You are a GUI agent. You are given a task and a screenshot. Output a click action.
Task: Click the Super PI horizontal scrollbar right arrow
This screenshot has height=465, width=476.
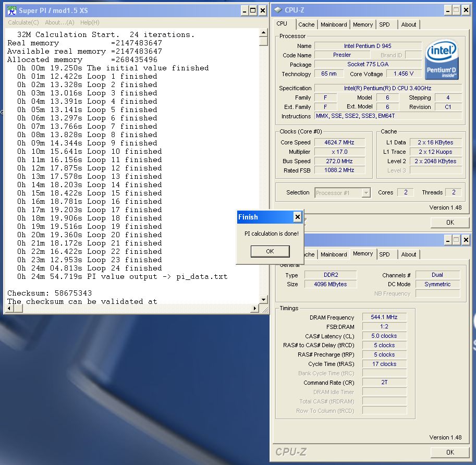point(255,309)
